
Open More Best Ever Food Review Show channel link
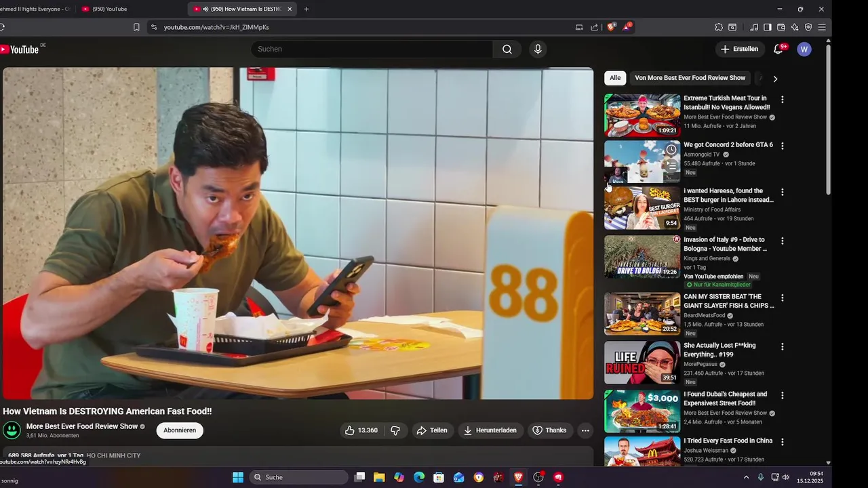pos(82,426)
